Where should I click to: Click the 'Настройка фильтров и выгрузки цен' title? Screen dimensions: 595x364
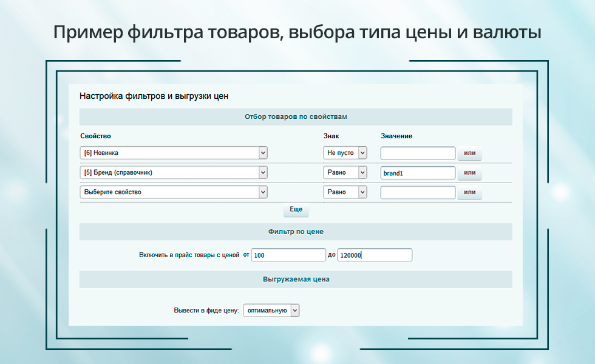(x=154, y=96)
